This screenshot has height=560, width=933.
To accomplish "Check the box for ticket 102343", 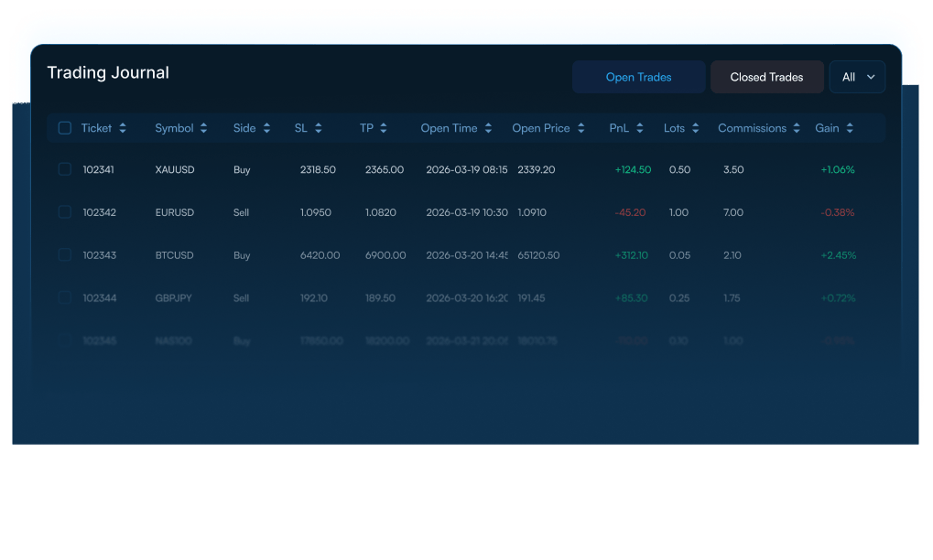I will tap(65, 255).
